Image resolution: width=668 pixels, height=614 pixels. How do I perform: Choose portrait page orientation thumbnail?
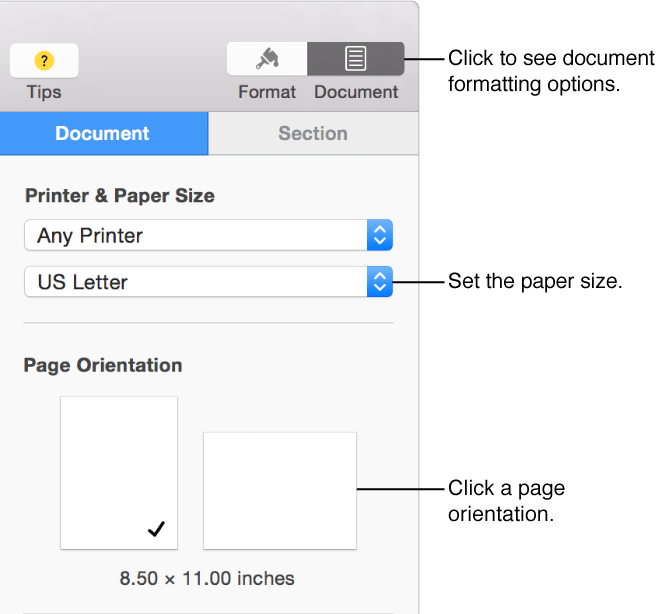coord(119,473)
